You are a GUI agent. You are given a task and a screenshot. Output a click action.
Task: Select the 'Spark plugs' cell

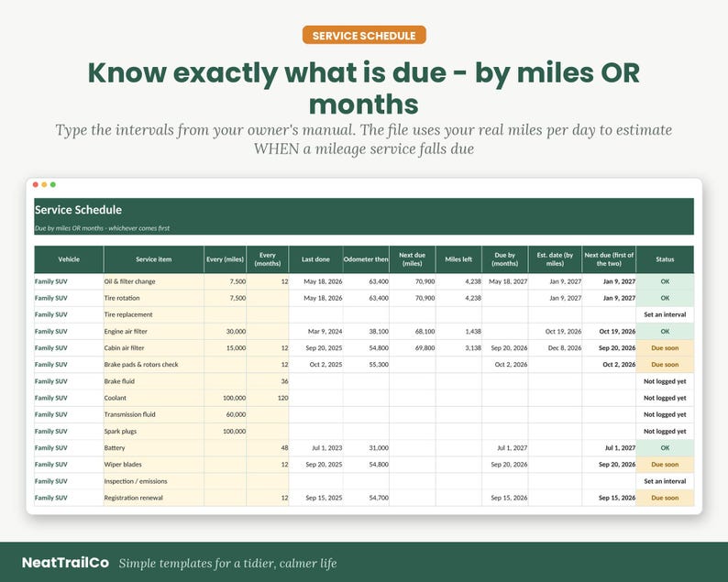coord(154,431)
